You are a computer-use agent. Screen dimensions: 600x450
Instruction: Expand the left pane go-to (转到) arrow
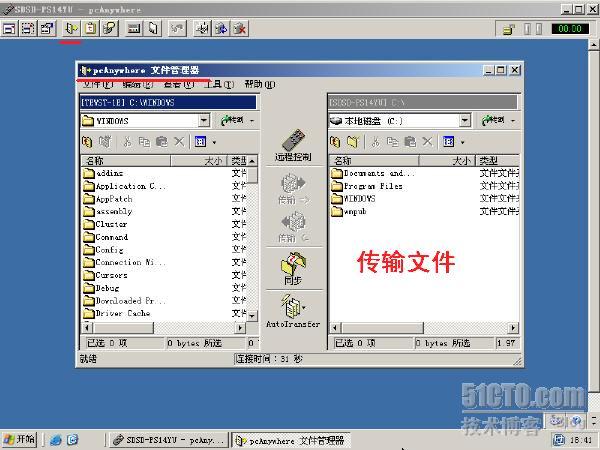pos(252,121)
